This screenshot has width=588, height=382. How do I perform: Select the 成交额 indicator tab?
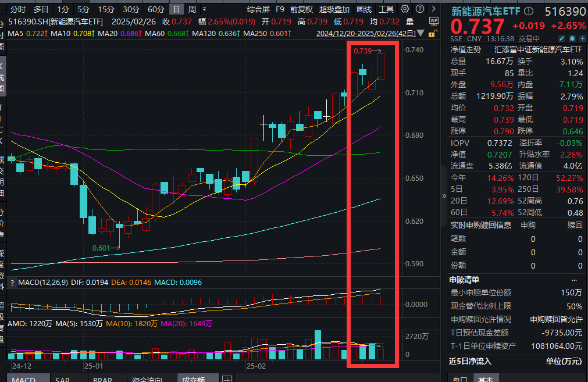(193, 380)
